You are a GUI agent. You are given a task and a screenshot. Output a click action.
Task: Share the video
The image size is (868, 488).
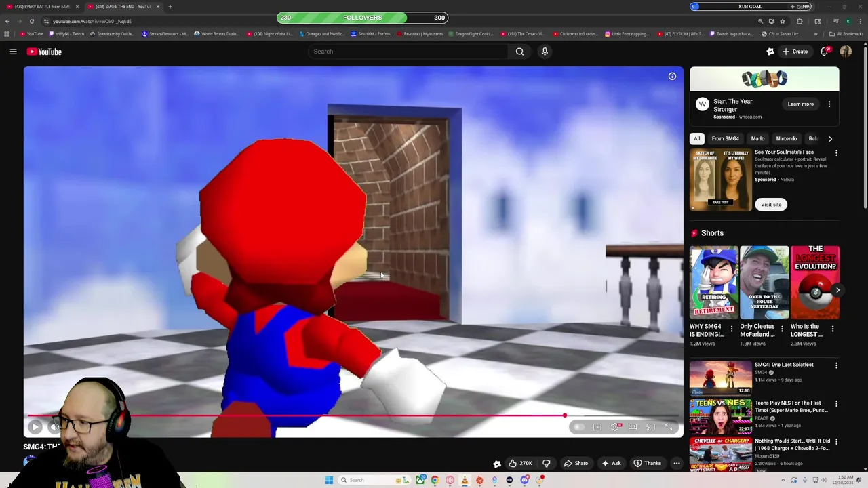(576, 464)
